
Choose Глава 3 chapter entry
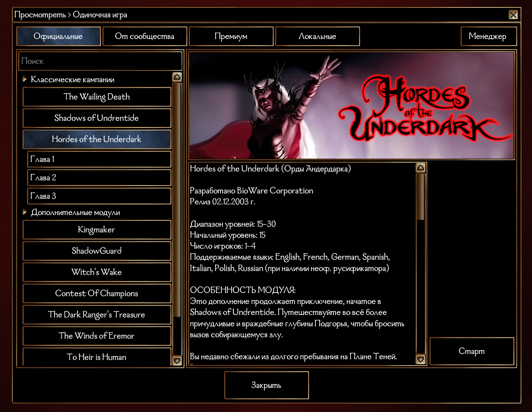pos(99,196)
